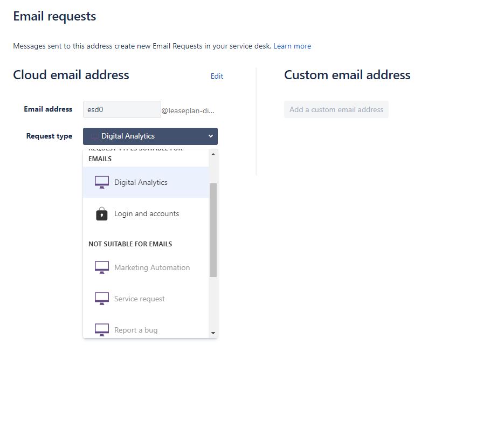Viewport: 504px width, 421px height.
Task: Click the monitor icon beside Report a bug
Action: 101,330
